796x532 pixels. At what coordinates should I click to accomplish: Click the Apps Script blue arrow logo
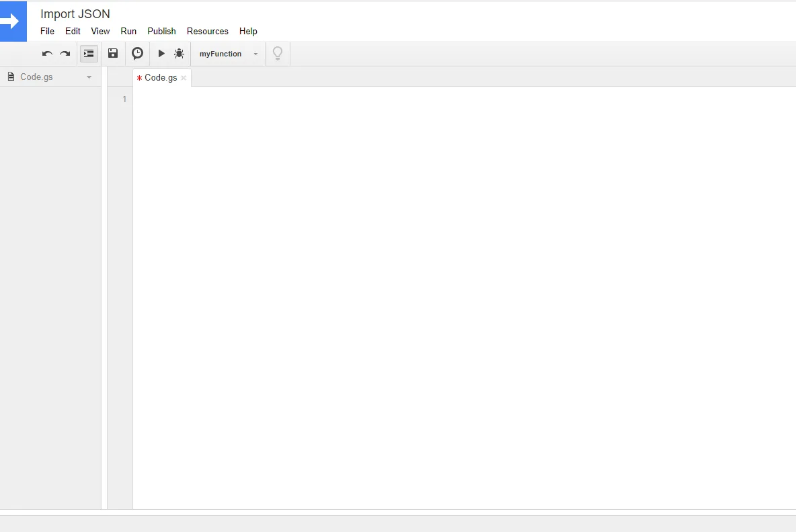pyautogui.click(x=13, y=21)
